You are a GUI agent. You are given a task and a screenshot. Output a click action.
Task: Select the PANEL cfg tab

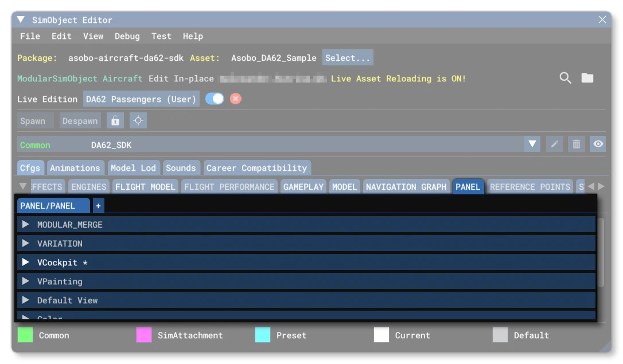point(468,186)
